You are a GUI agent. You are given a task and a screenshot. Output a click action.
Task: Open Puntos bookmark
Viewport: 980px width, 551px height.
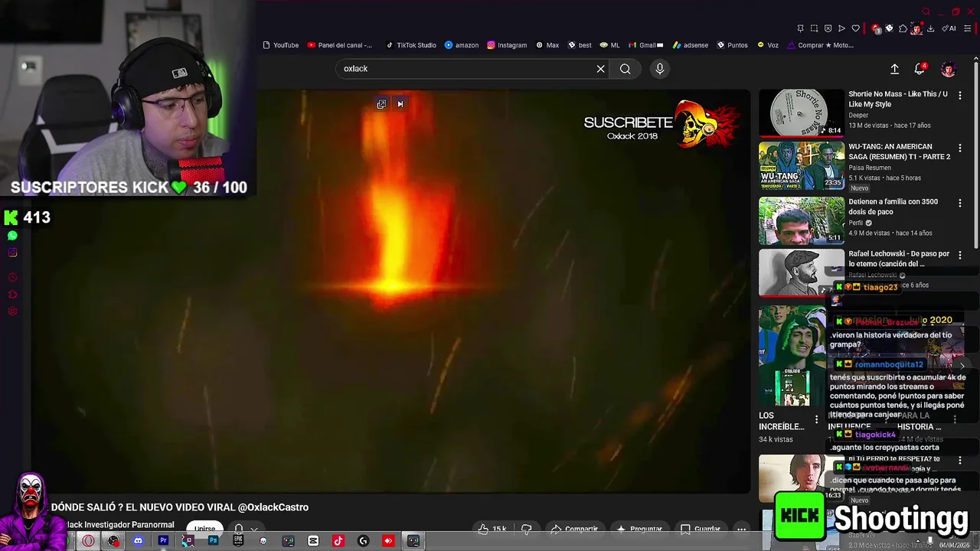click(732, 45)
